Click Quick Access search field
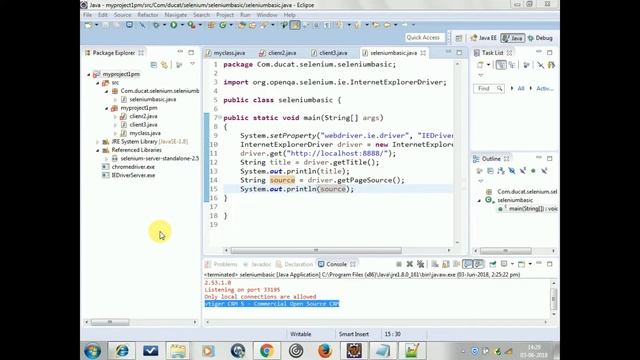The width and height of the screenshot is (640, 360). pyautogui.click(x=423, y=38)
